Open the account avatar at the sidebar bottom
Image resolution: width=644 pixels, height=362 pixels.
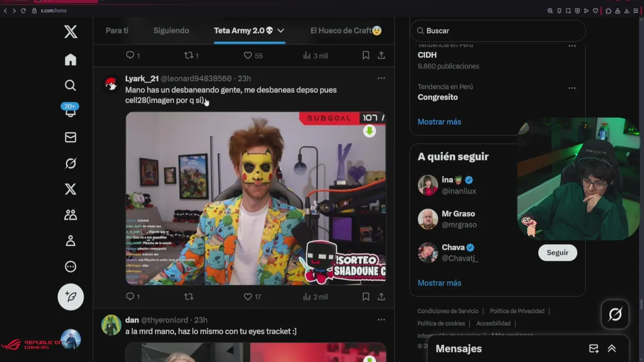click(70, 339)
